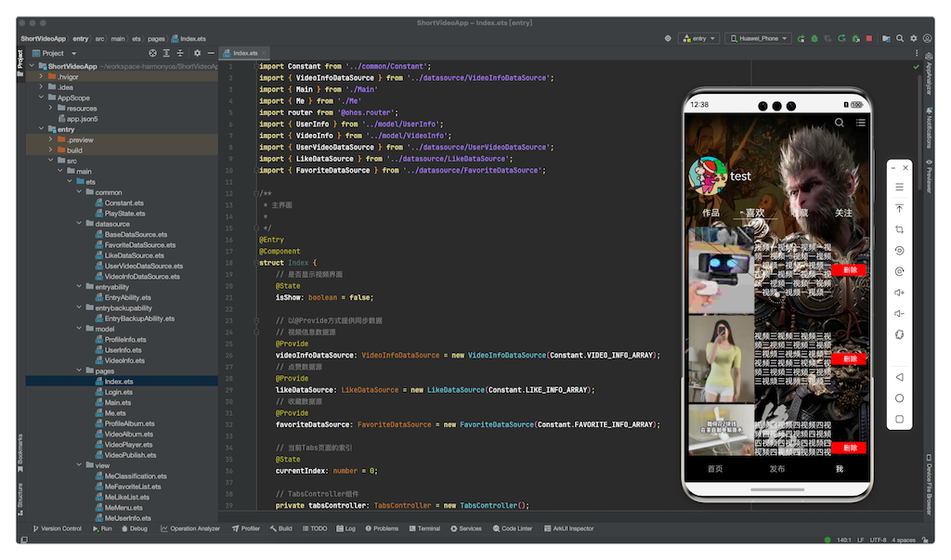Stop the running app with the red square
The height and width of the screenshot is (560, 951).
[868, 38]
